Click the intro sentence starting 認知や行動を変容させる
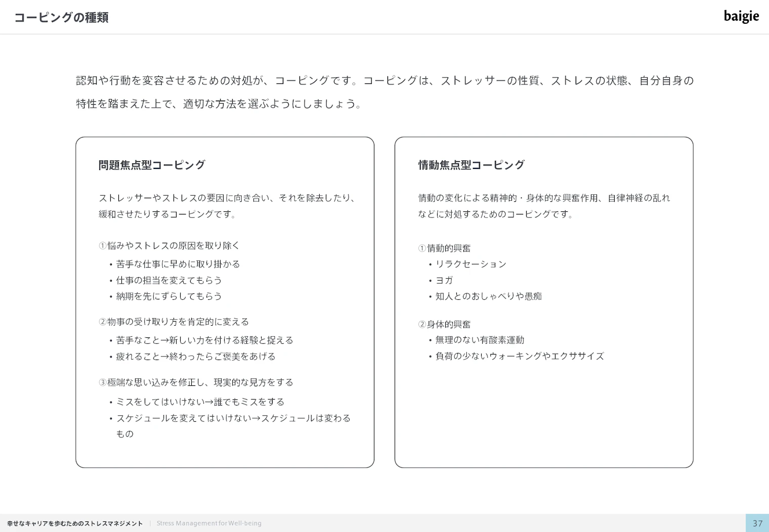 (x=384, y=92)
